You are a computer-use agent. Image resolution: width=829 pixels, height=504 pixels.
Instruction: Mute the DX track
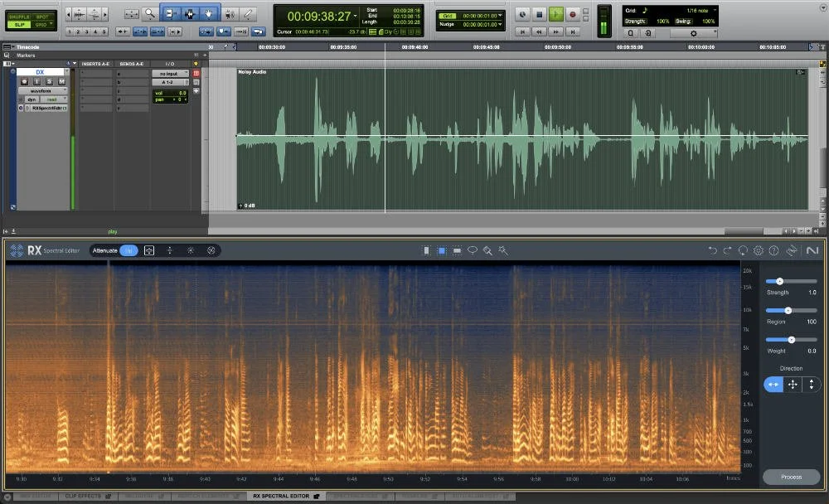pyautogui.click(x=62, y=82)
